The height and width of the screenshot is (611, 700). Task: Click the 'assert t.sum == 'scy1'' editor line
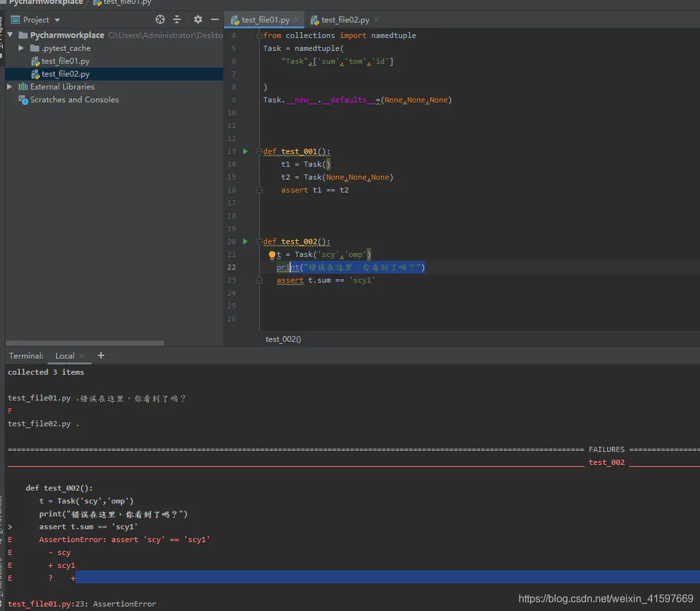(326, 280)
